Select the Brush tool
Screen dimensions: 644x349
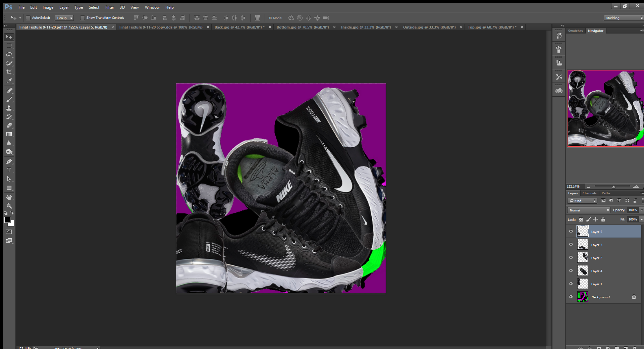click(9, 99)
